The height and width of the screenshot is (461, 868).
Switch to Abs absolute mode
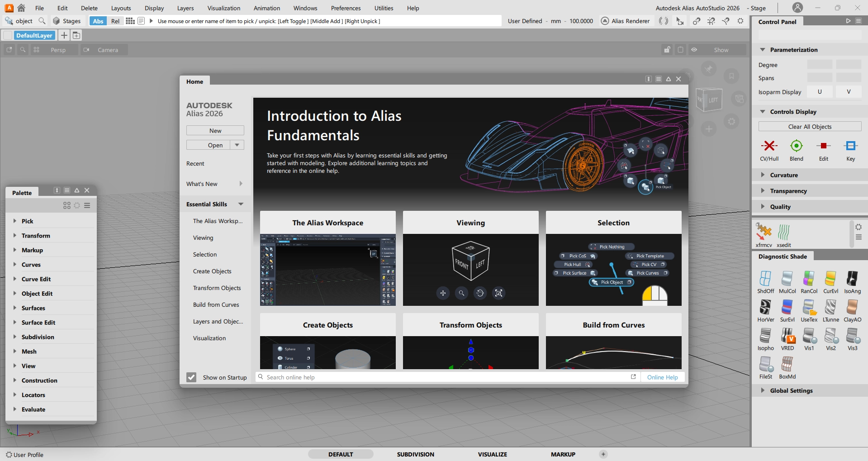[98, 21]
